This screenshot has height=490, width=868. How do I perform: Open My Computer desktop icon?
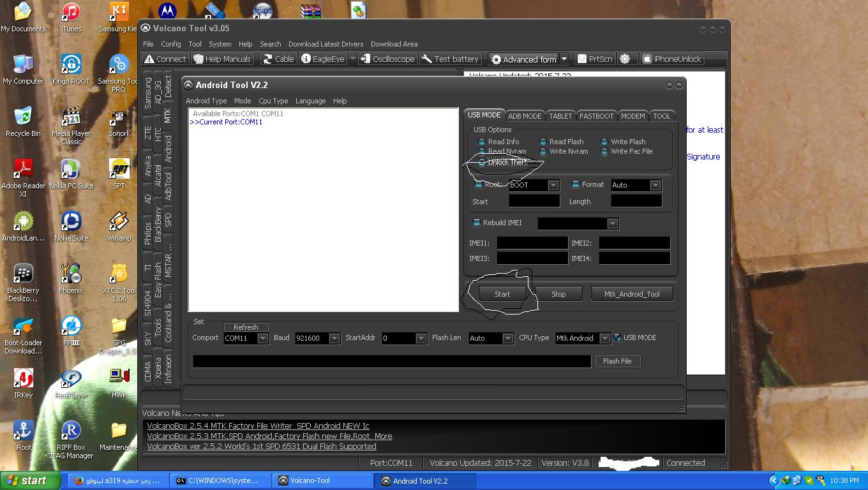point(23,70)
